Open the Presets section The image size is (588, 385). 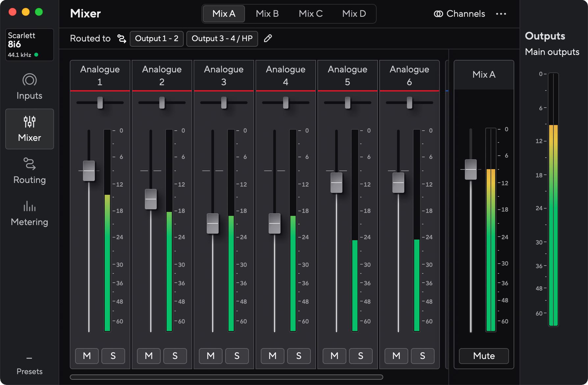(x=29, y=365)
